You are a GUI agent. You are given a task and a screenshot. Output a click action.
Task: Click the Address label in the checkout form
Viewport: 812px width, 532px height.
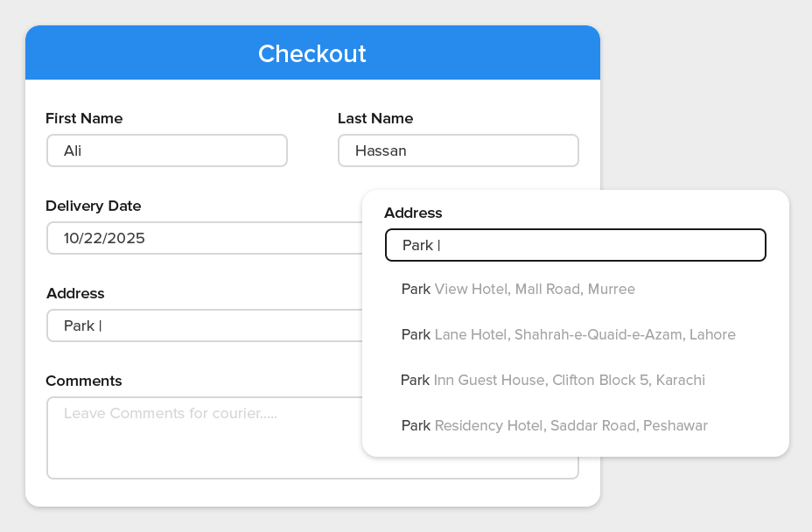(x=75, y=293)
